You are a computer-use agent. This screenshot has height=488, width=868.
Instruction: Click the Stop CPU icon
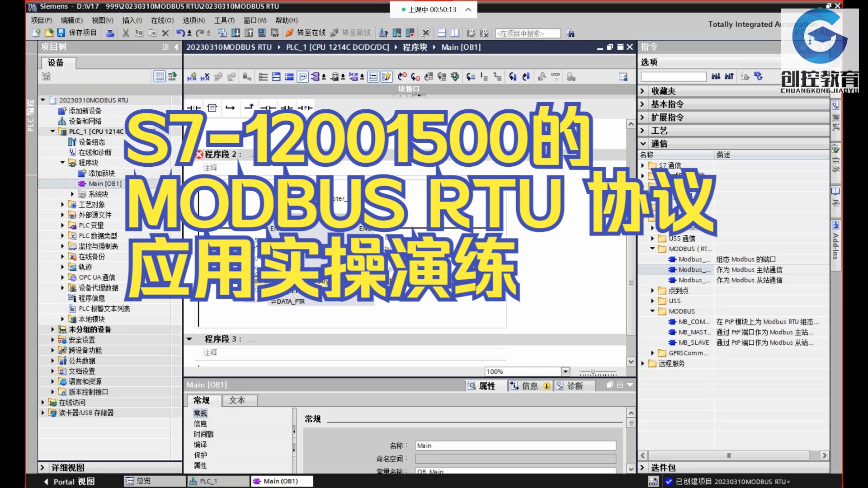coord(410,33)
